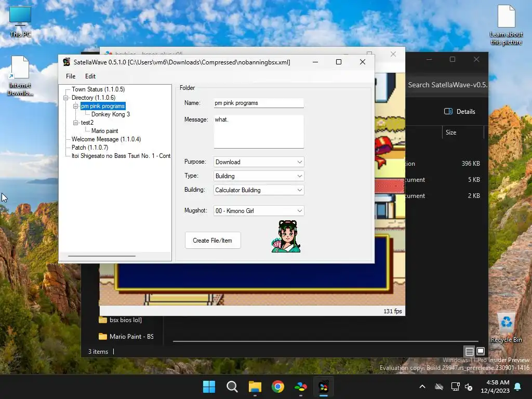The height and width of the screenshot is (399, 532).
Task: Switch to SatellaWave taskbar icon
Action: (324, 387)
